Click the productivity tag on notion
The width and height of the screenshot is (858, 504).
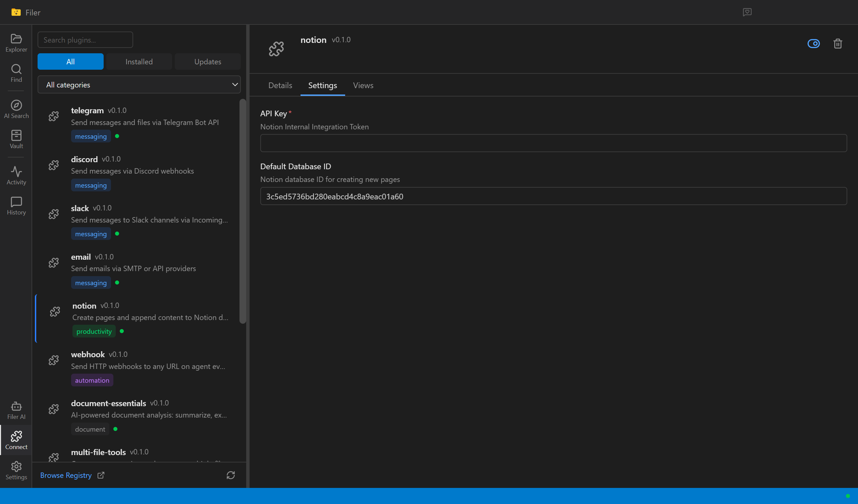coord(94,331)
